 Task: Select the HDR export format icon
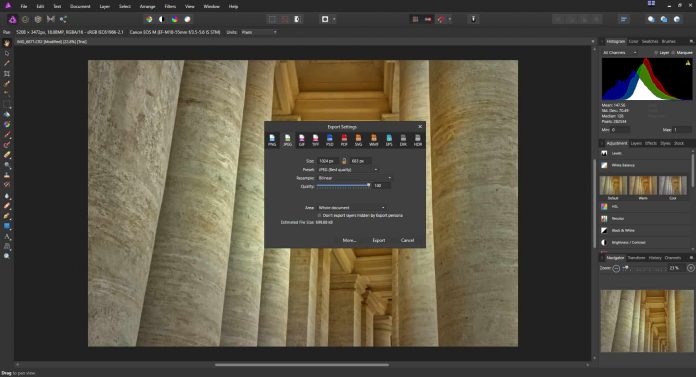pyautogui.click(x=418, y=140)
